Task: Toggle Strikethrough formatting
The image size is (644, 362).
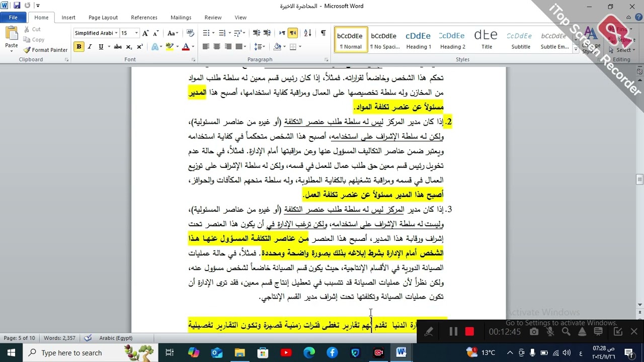Action: (x=118, y=47)
